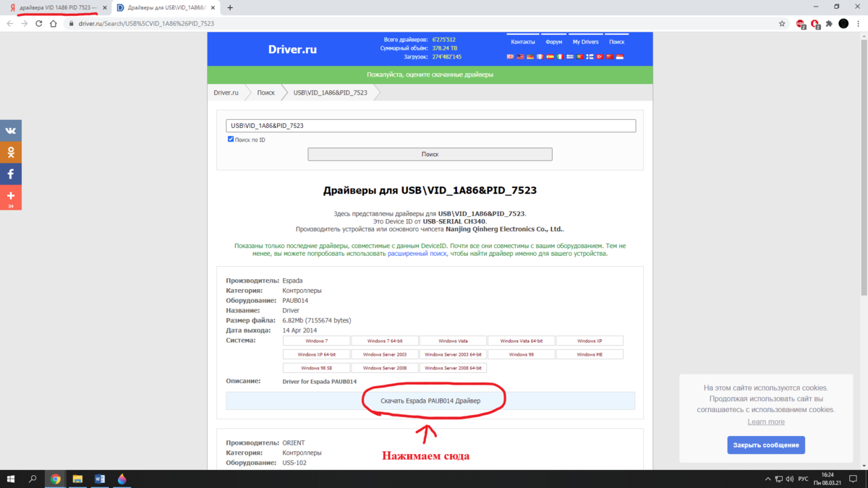The image size is (868, 488).
Task: Toggle 'Поиск по ID' checkbox
Action: point(231,140)
